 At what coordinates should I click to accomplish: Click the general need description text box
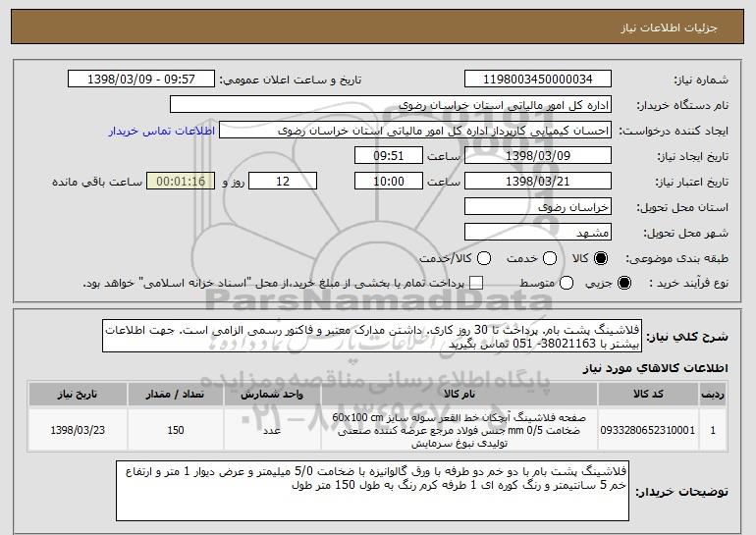point(372,336)
